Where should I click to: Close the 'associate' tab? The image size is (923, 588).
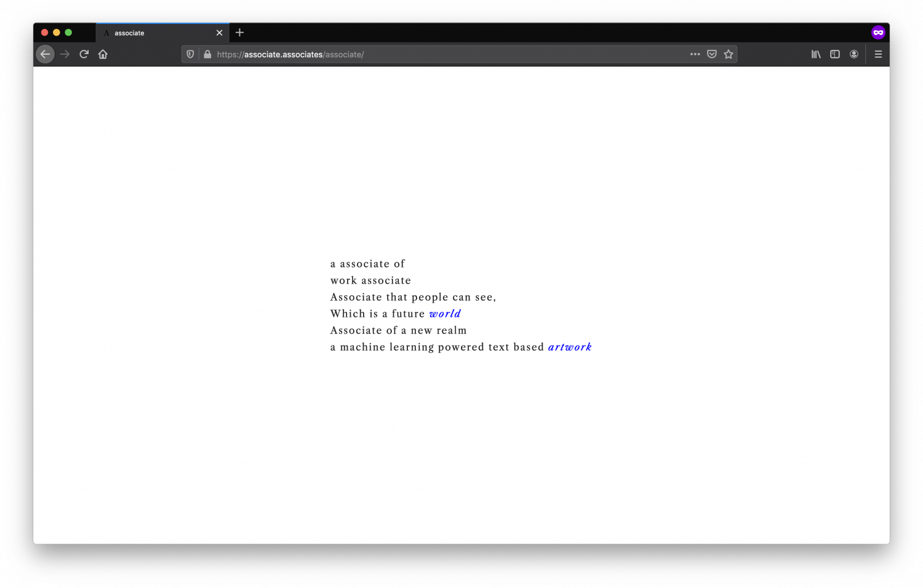coord(220,33)
